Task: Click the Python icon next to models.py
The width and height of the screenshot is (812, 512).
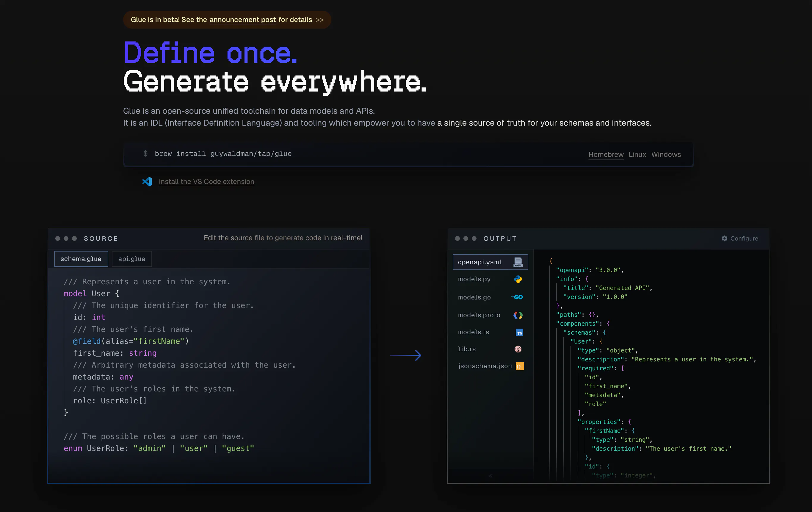Action: (518, 279)
